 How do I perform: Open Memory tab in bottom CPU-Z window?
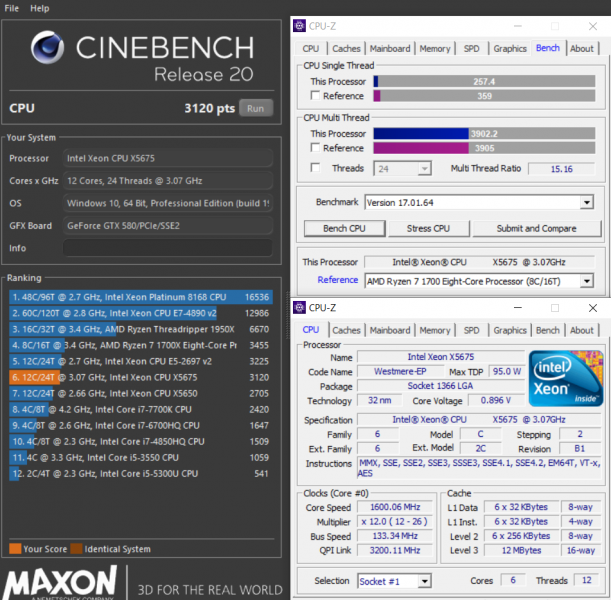pos(435,330)
